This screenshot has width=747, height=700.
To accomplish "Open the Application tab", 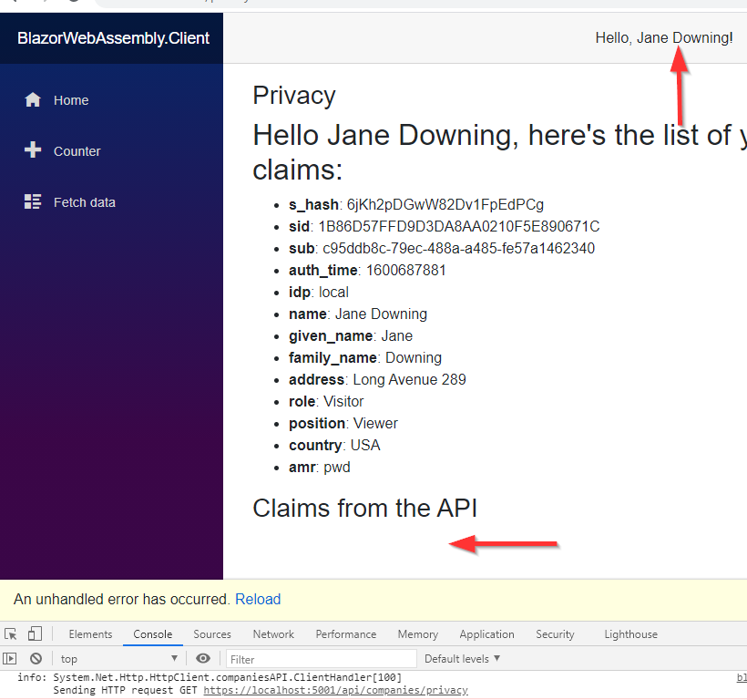I will 486,634.
